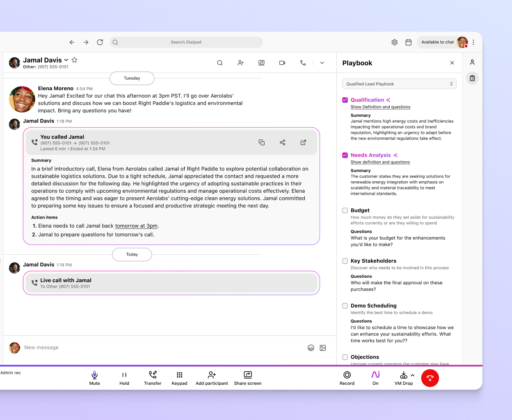Open the Keypad

(179, 378)
